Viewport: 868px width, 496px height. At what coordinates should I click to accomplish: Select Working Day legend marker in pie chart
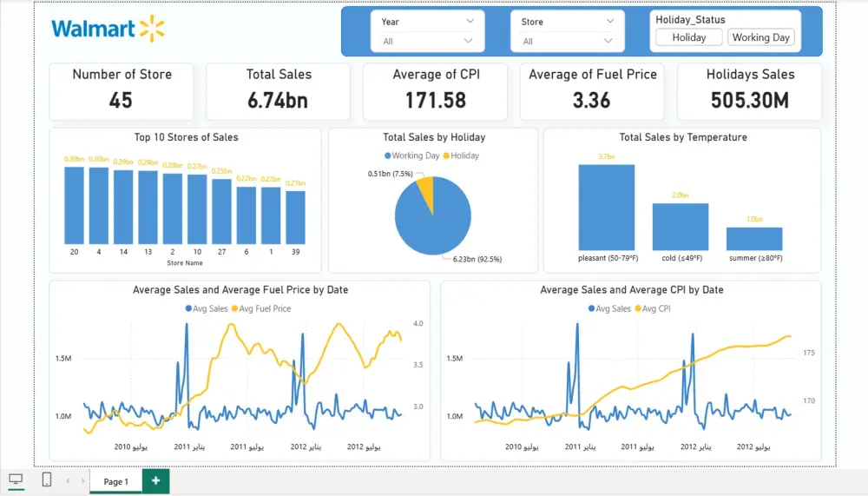(x=387, y=155)
